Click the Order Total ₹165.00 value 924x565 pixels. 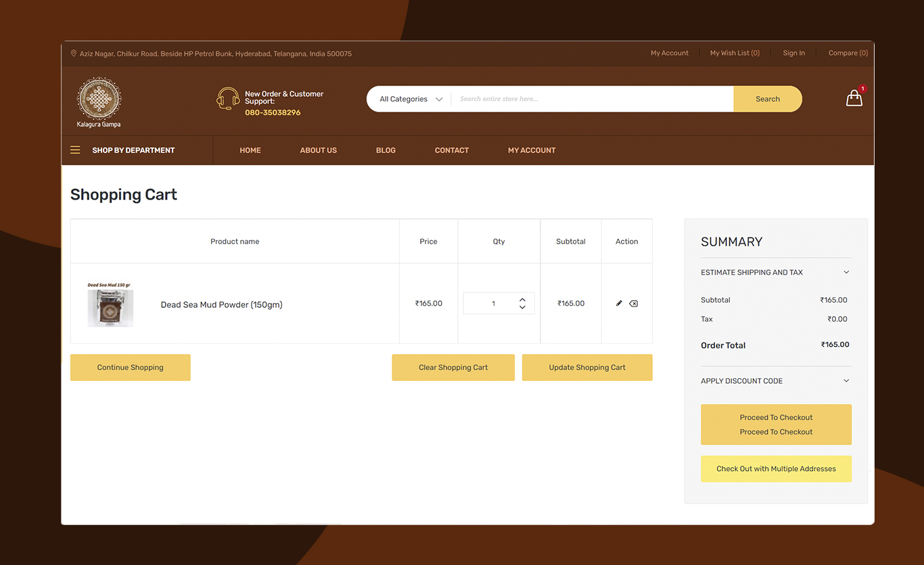(x=835, y=344)
